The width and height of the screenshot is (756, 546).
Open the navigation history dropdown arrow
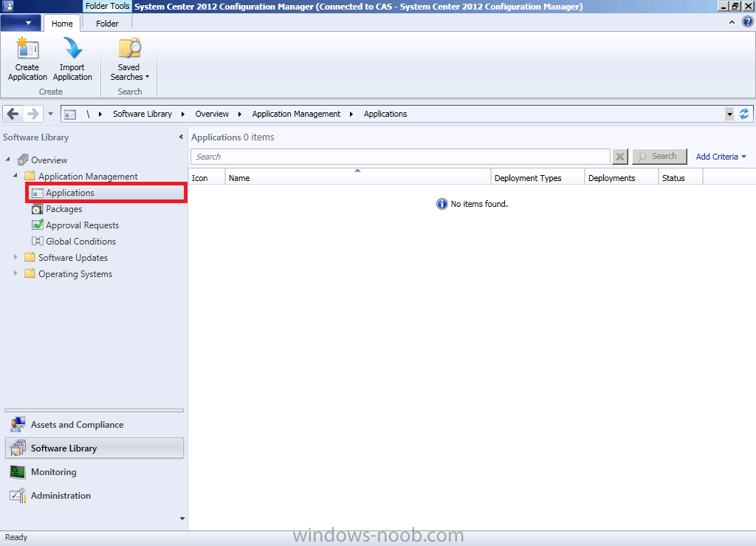click(x=51, y=114)
